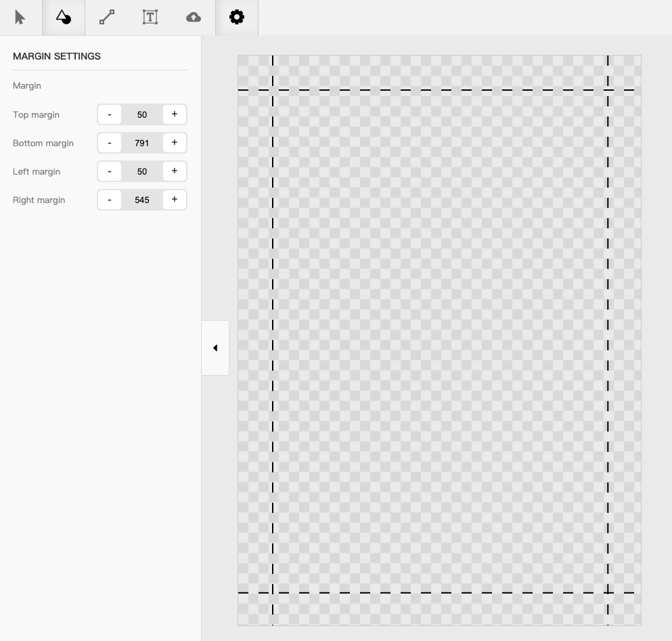
Task: Click the top margin value field showing 50
Action: pyautogui.click(x=141, y=114)
